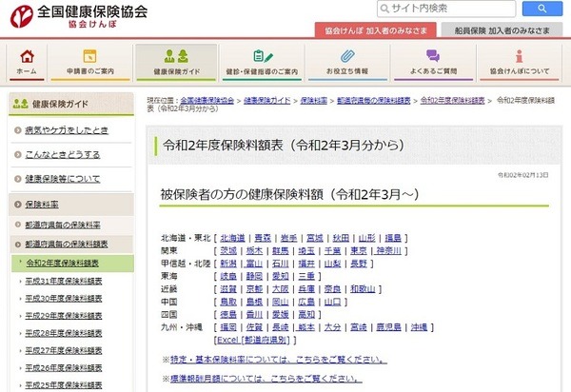The width and height of the screenshot is (571, 392).
Task: Open お役立ち情報 menu label
Action: click(x=347, y=71)
